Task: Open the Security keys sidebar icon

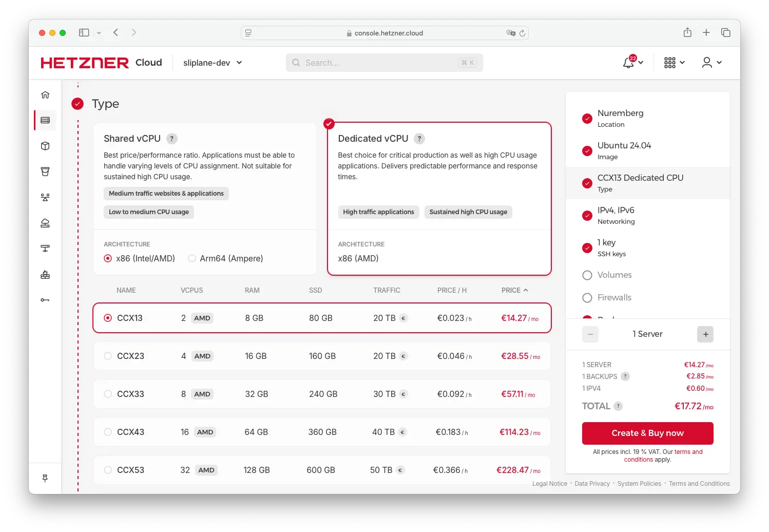Action: 45,300
